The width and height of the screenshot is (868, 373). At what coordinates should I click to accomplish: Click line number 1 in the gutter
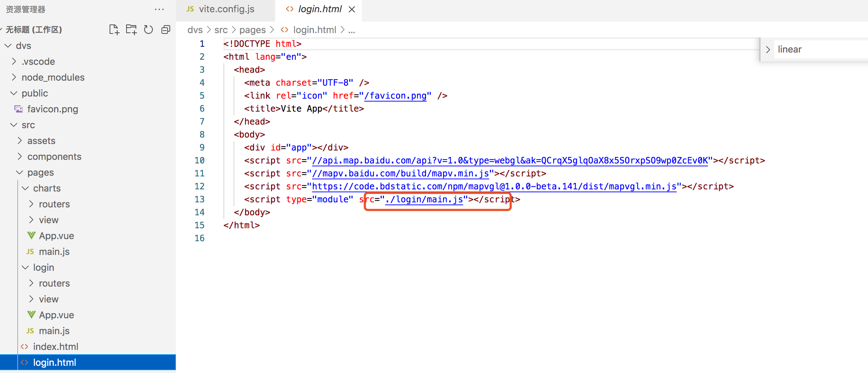pos(202,44)
